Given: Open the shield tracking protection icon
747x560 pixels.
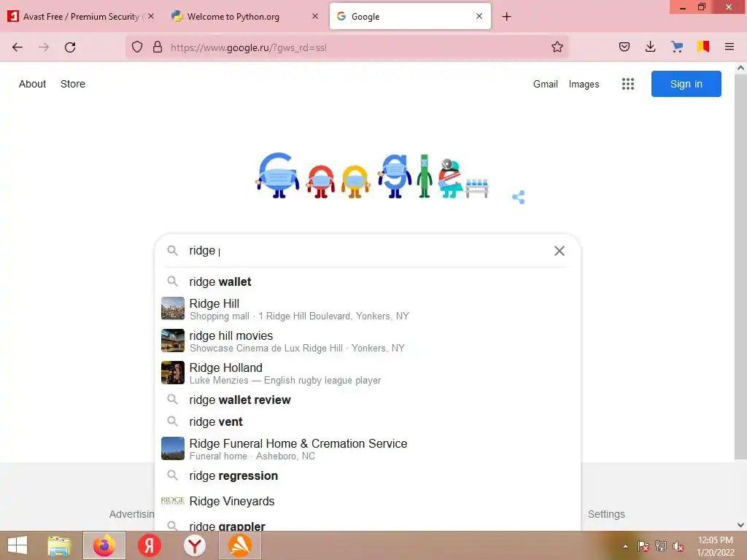Looking at the screenshot, I should (x=137, y=47).
